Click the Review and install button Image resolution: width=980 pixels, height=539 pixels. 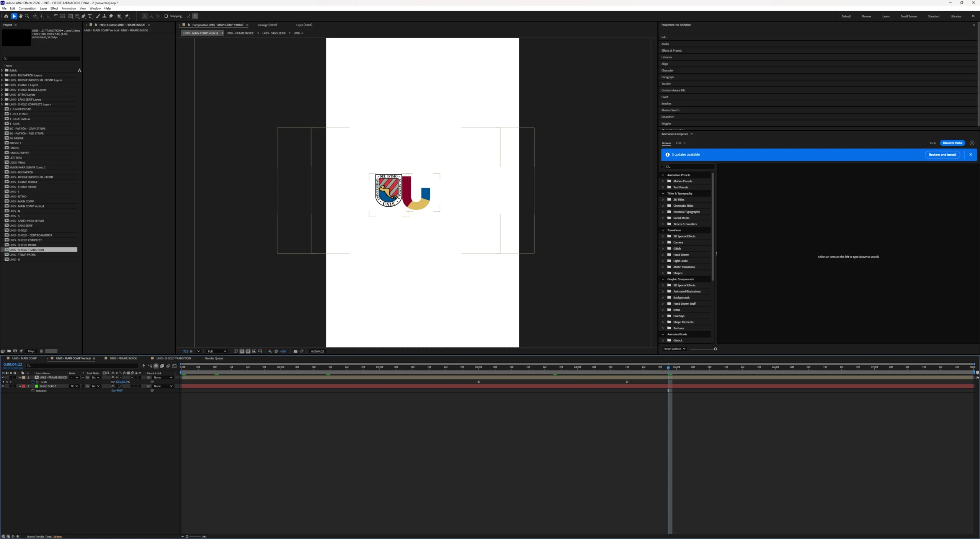pos(942,155)
